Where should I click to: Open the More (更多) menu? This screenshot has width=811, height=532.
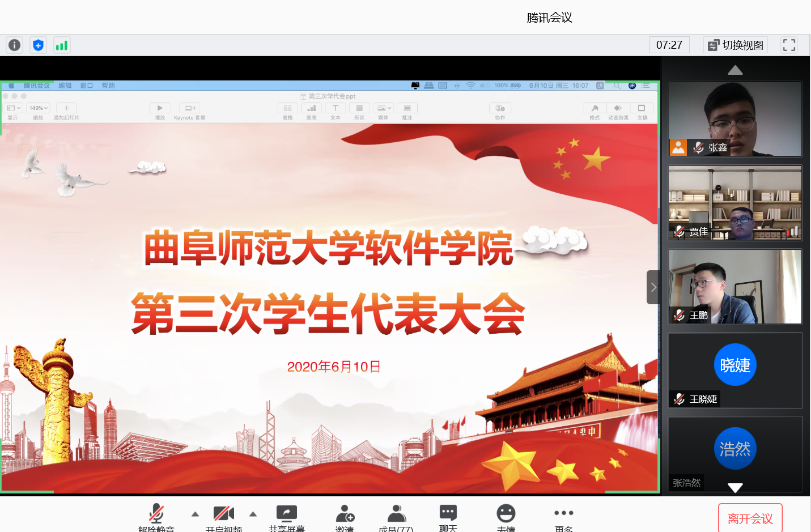click(x=563, y=515)
